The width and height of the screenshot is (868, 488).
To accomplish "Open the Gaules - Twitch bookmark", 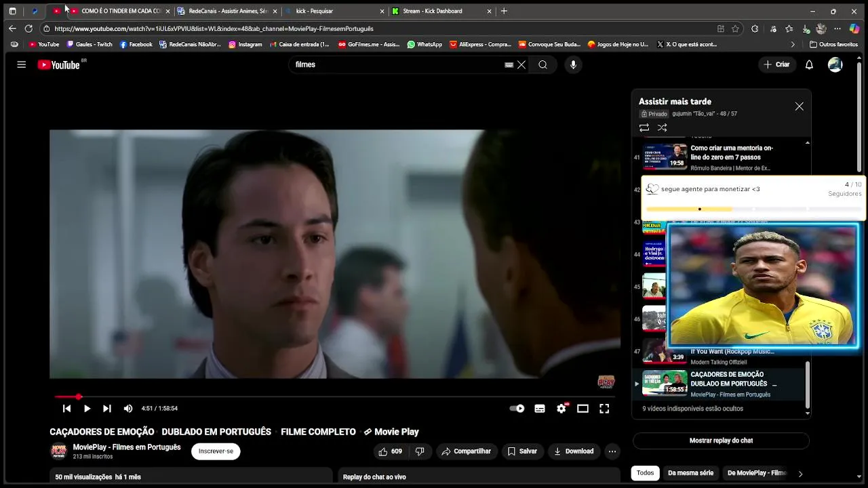I will coord(89,45).
